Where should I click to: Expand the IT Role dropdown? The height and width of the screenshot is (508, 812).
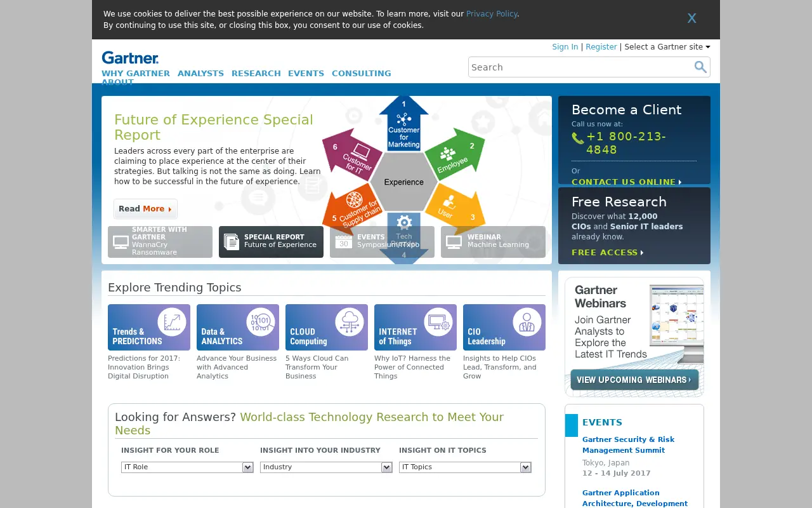click(x=187, y=467)
